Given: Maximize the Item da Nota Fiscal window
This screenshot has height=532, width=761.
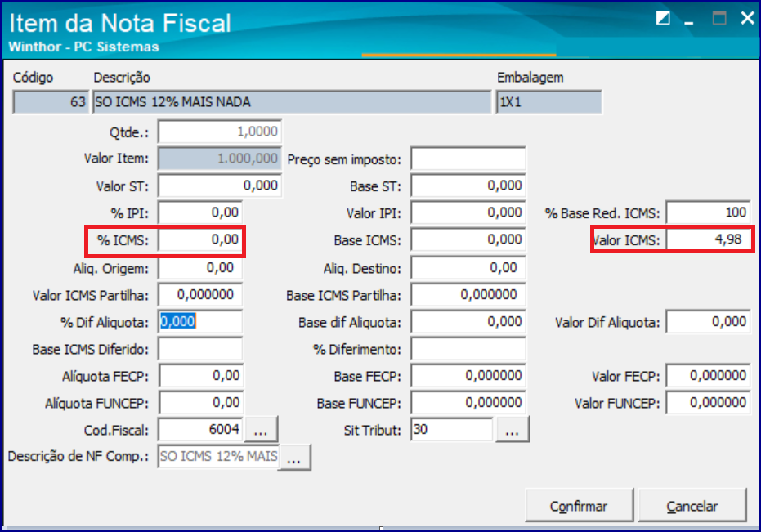Looking at the screenshot, I should click(x=719, y=18).
